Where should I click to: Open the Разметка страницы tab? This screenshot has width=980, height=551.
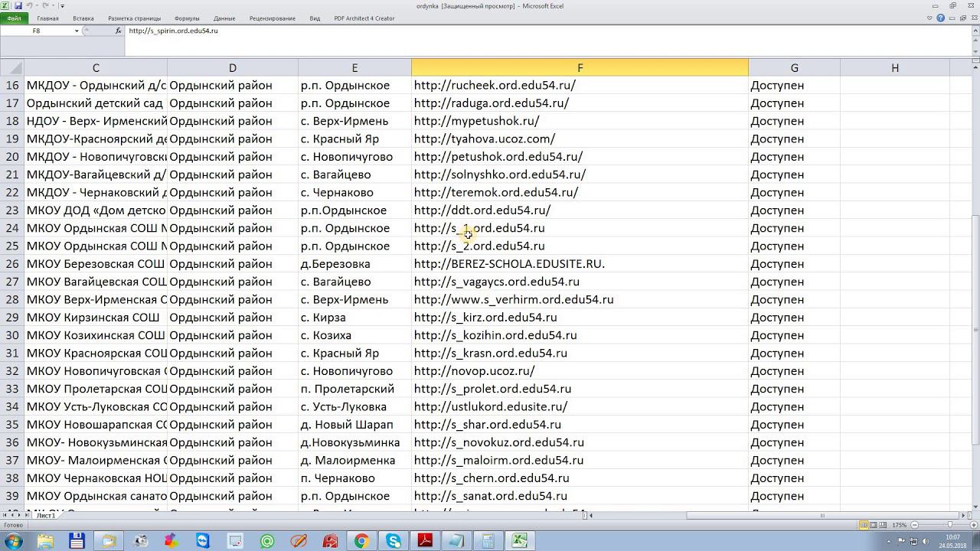(134, 18)
